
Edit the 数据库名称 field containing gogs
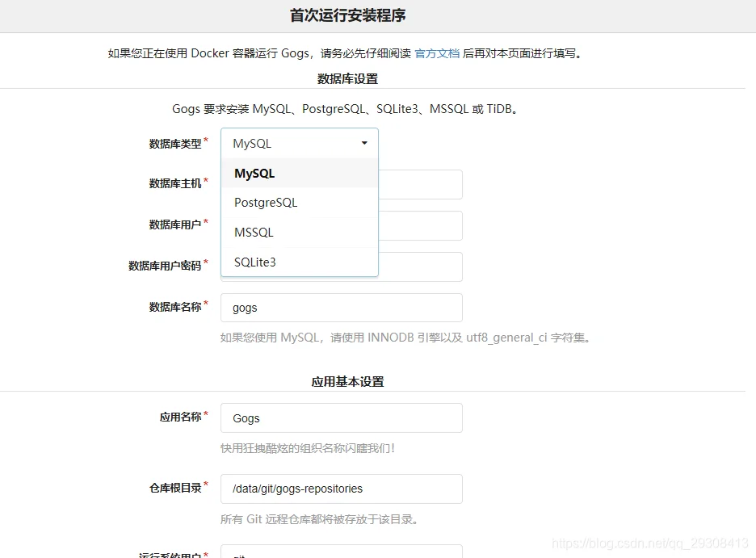[x=342, y=308]
